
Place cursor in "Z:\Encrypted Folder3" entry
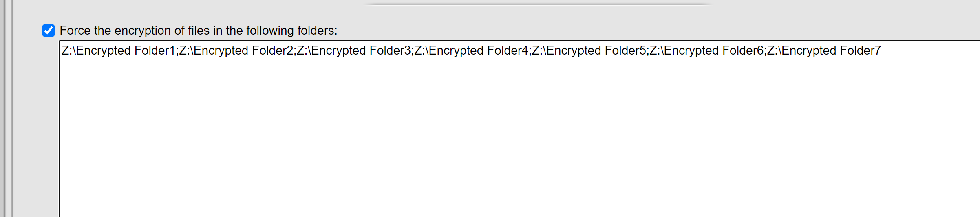tap(353, 50)
